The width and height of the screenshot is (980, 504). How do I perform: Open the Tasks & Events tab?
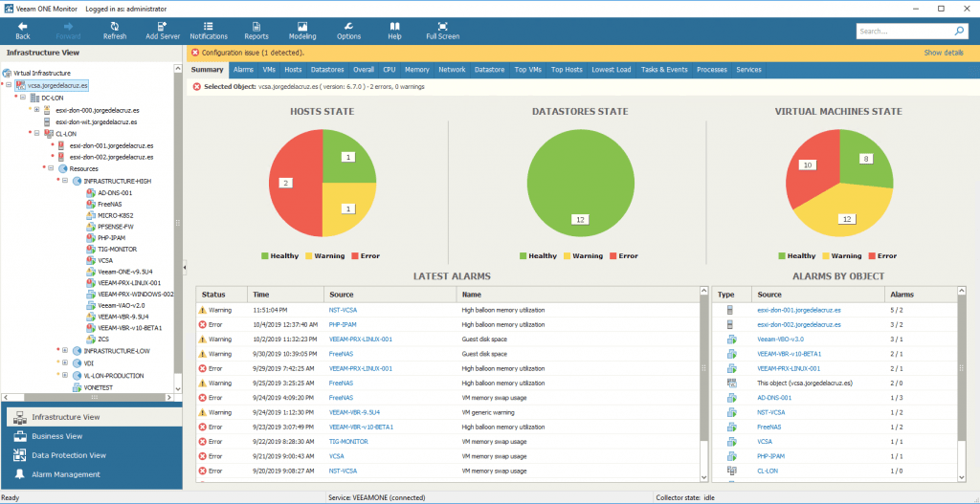[x=664, y=70]
